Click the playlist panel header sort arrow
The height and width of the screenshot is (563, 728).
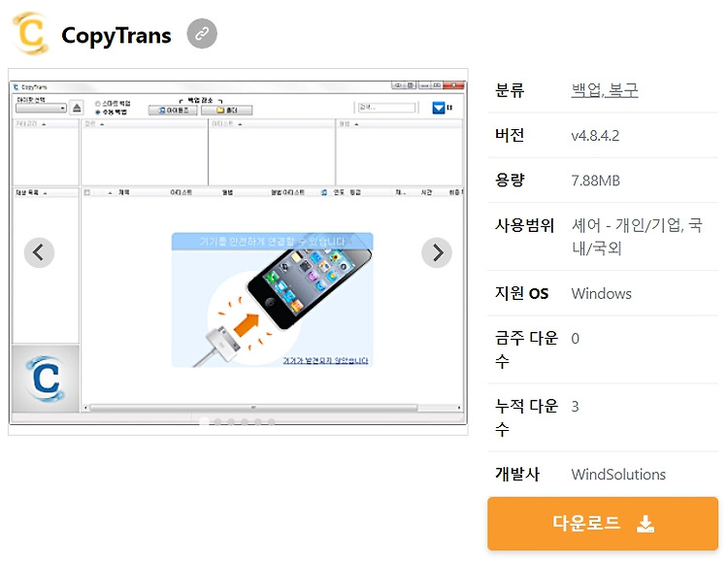pos(45,192)
